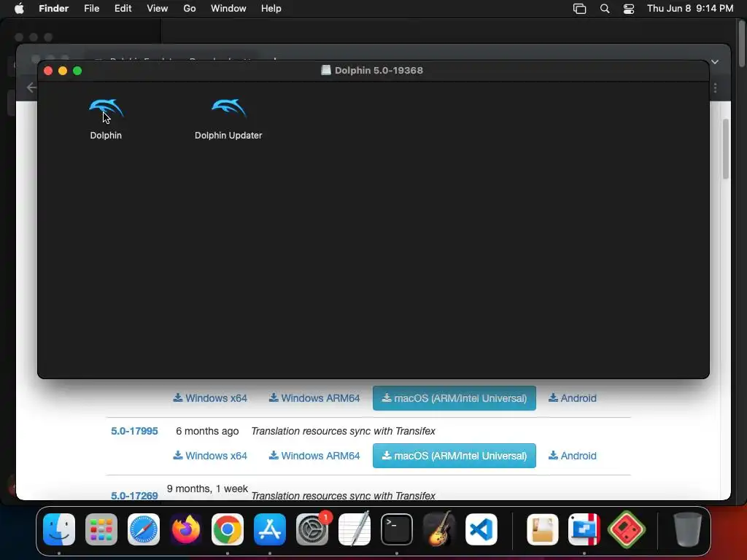Select the Dolphin app icon
The image size is (747, 560).
[x=106, y=109]
